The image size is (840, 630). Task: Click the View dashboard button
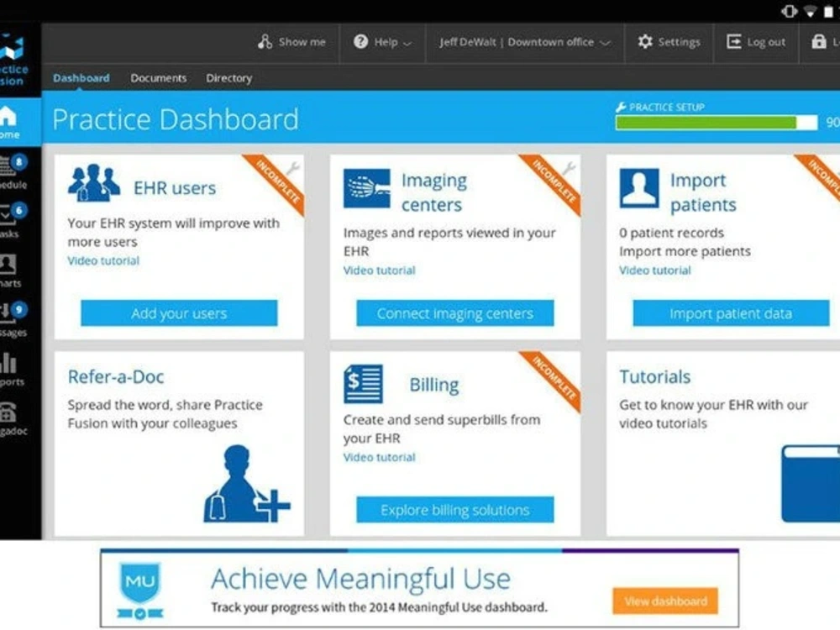tap(665, 601)
